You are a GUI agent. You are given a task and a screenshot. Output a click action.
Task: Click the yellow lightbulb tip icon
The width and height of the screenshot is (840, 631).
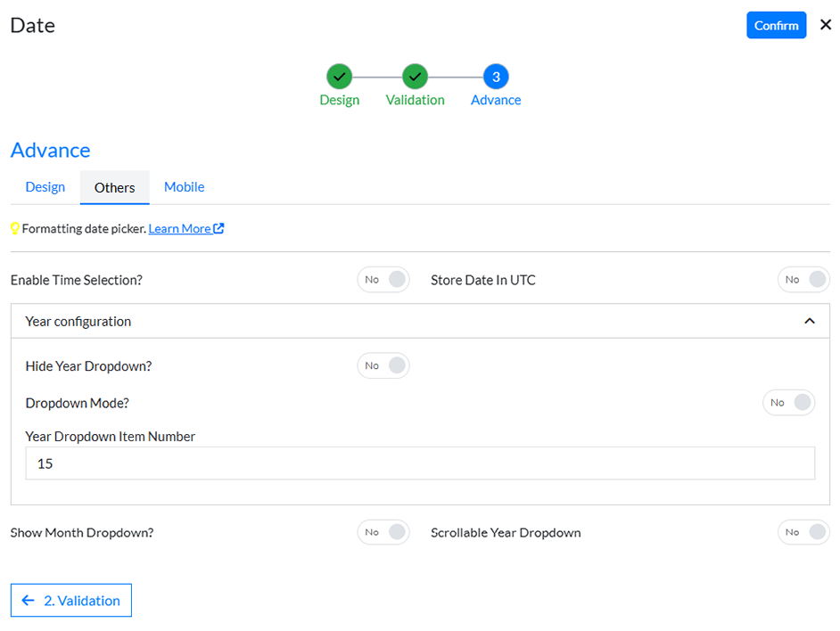click(14, 228)
